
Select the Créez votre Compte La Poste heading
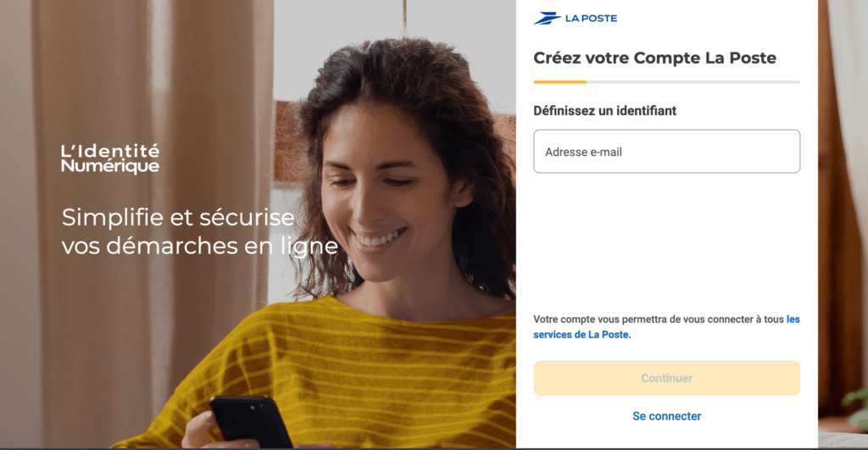click(x=655, y=58)
